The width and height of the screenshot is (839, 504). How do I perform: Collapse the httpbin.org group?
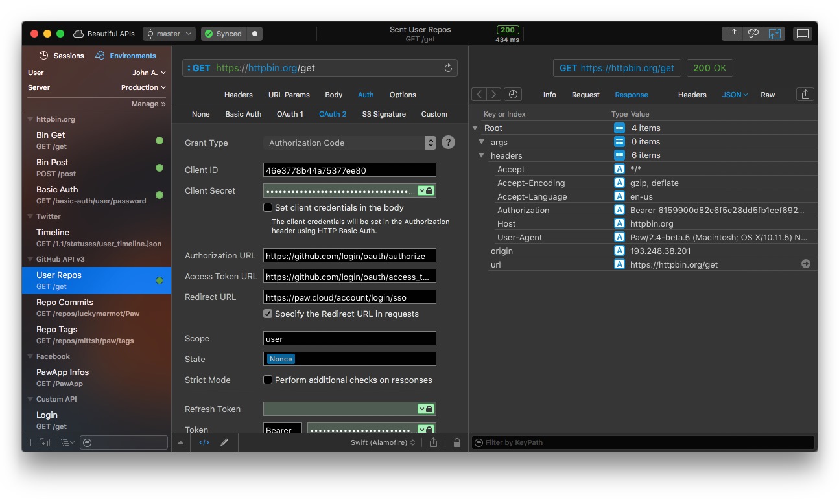coord(30,120)
